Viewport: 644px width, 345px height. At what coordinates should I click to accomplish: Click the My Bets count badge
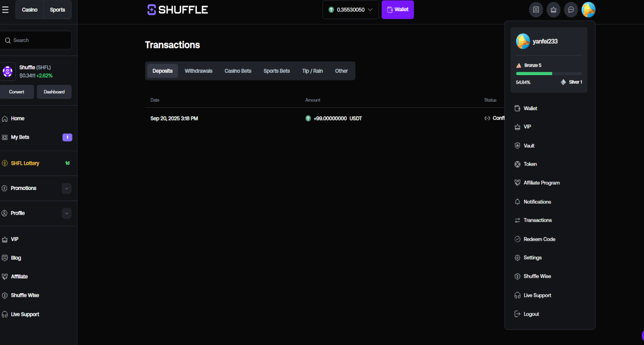click(x=67, y=137)
